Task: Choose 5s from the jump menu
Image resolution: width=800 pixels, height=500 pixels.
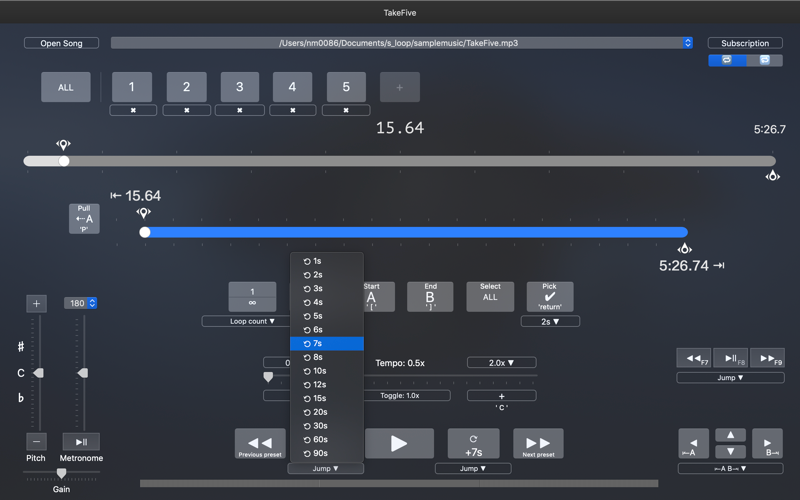Action: (327, 316)
